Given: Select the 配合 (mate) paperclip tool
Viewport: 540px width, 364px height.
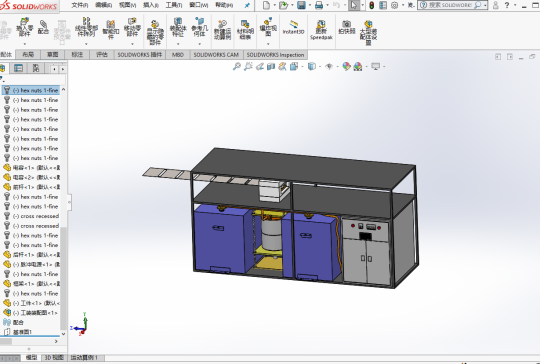Looking at the screenshot, I should tap(43, 27).
